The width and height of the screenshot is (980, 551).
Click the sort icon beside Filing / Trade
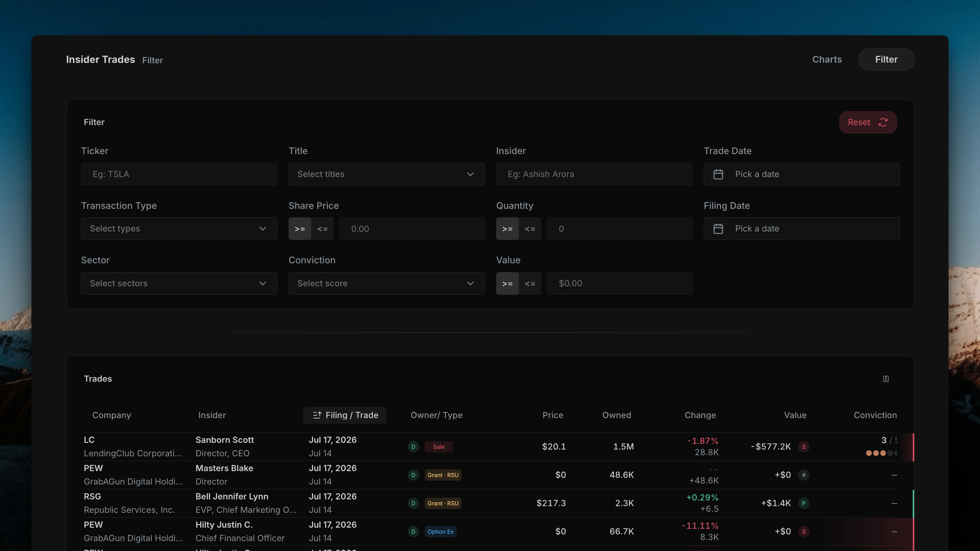(x=317, y=415)
